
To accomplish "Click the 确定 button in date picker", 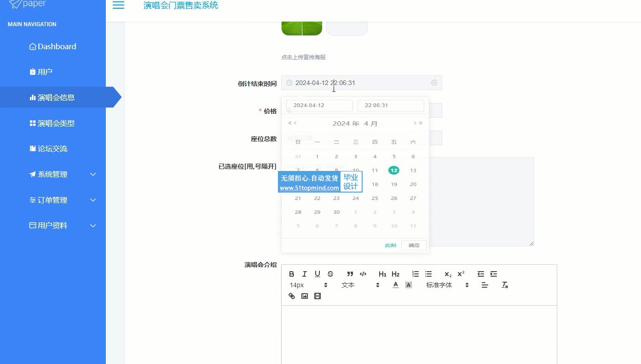I will 414,245.
